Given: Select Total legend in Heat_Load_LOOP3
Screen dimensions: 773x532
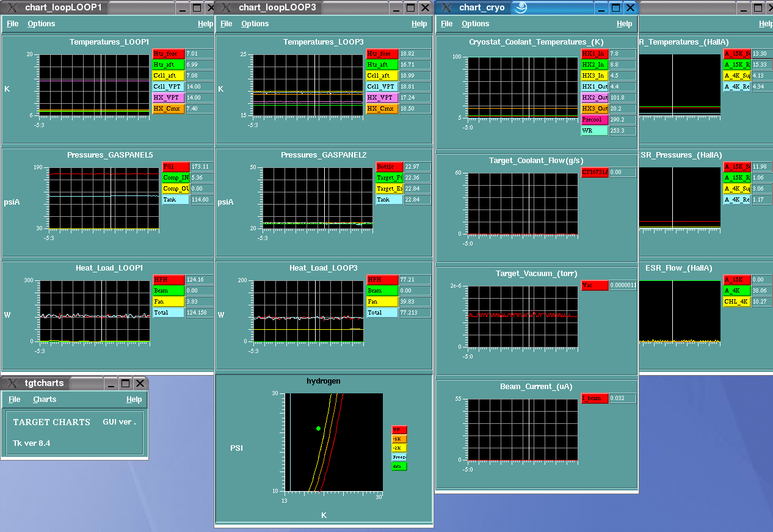Looking at the screenshot, I should pos(382,313).
